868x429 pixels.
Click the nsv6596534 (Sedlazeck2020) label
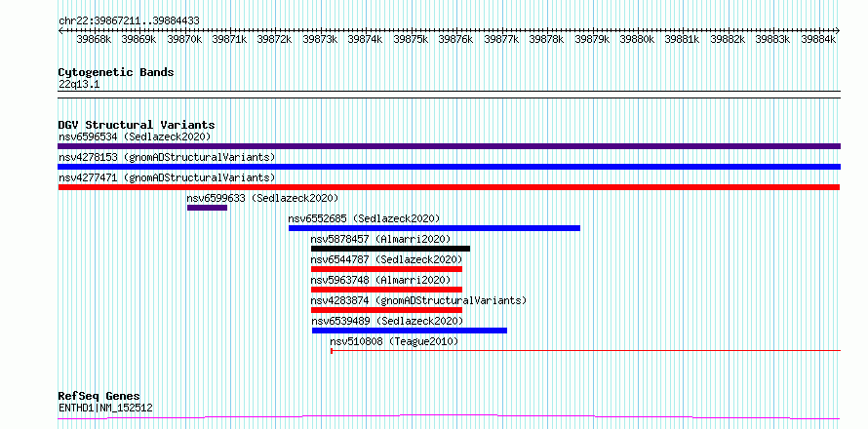[x=135, y=136]
